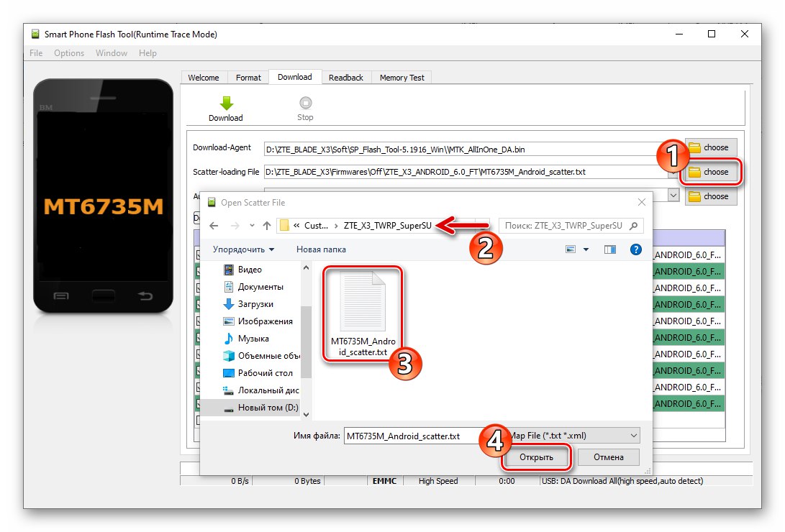Expand recent locations dropdown arrow
785x532 pixels.
(252, 226)
